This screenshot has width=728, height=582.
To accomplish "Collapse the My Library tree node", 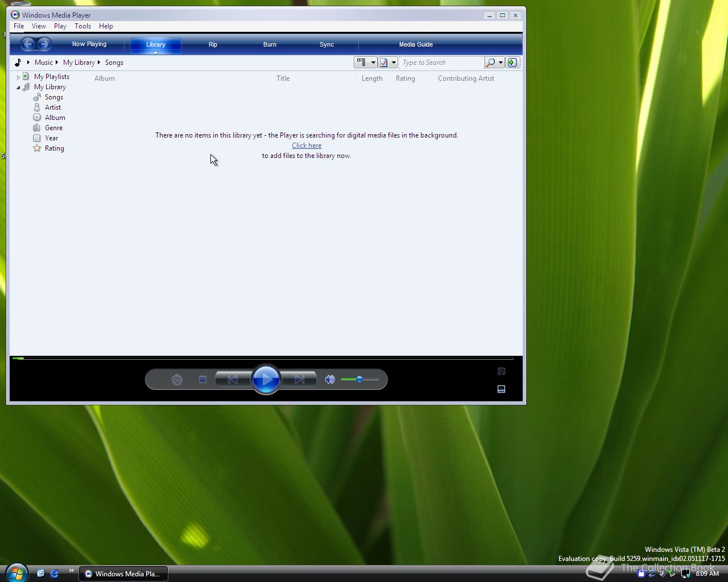I will point(18,88).
